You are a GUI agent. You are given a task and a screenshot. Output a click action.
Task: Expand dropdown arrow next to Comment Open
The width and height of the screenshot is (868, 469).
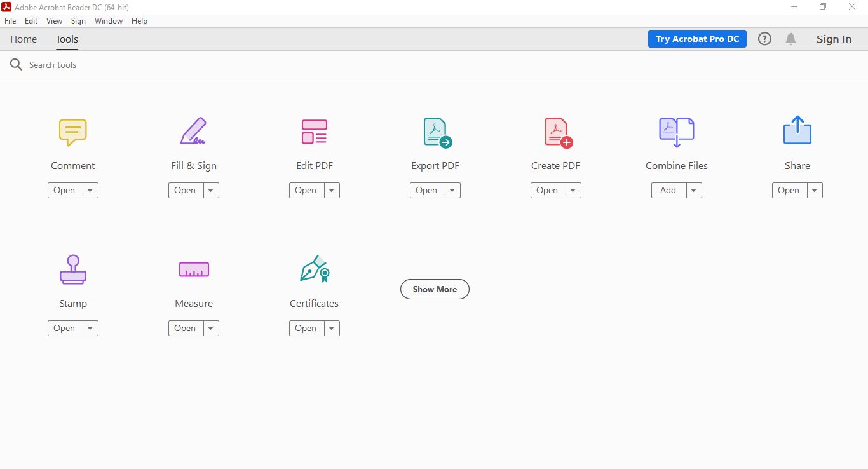tap(90, 190)
